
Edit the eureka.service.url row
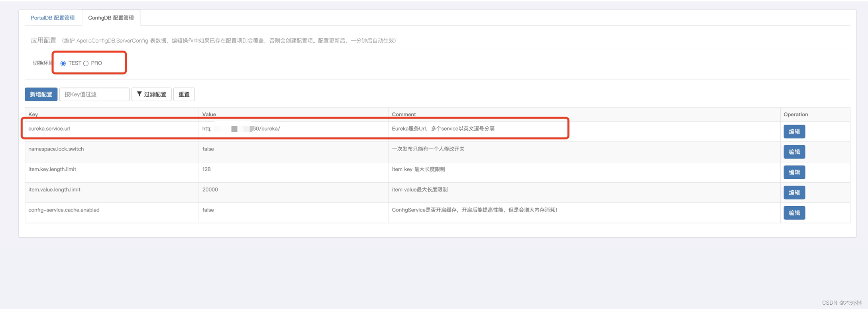pos(794,131)
